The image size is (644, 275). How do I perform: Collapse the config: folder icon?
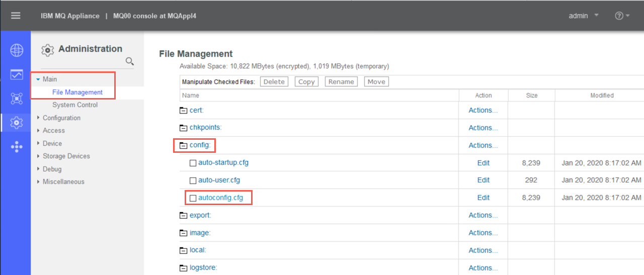coord(183,145)
